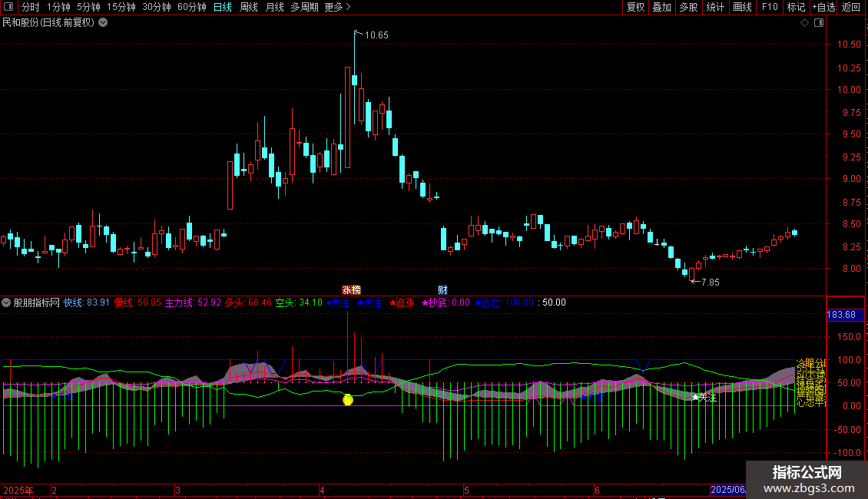Click the 7.85 low price label
This screenshot has height=499, width=868.
pyautogui.click(x=711, y=283)
